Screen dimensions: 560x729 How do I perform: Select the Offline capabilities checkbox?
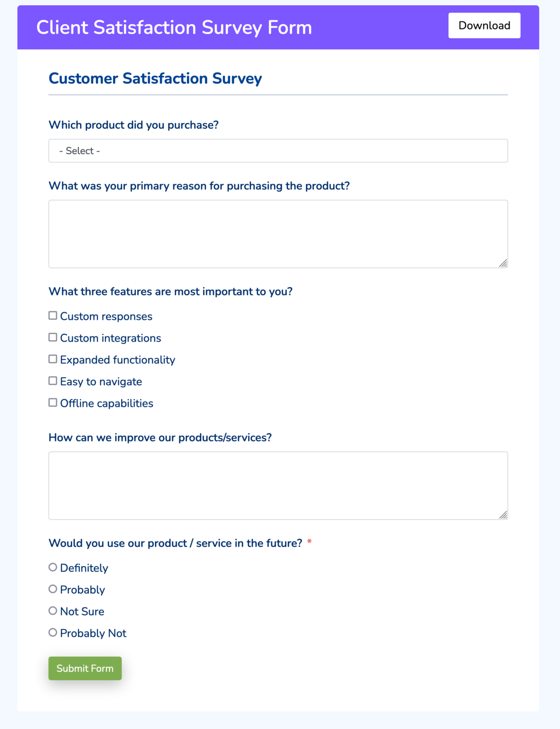pos(52,402)
